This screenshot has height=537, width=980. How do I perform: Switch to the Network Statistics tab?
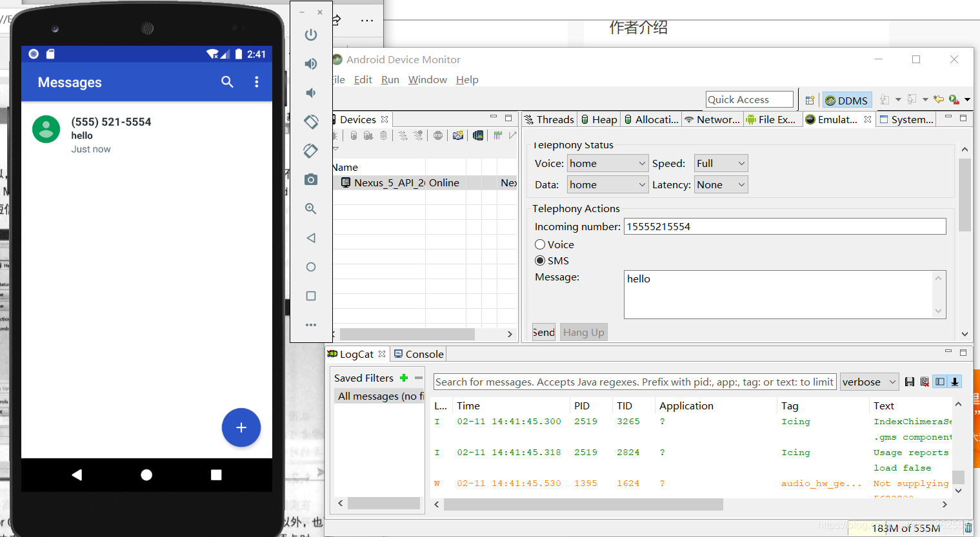pyautogui.click(x=713, y=119)
